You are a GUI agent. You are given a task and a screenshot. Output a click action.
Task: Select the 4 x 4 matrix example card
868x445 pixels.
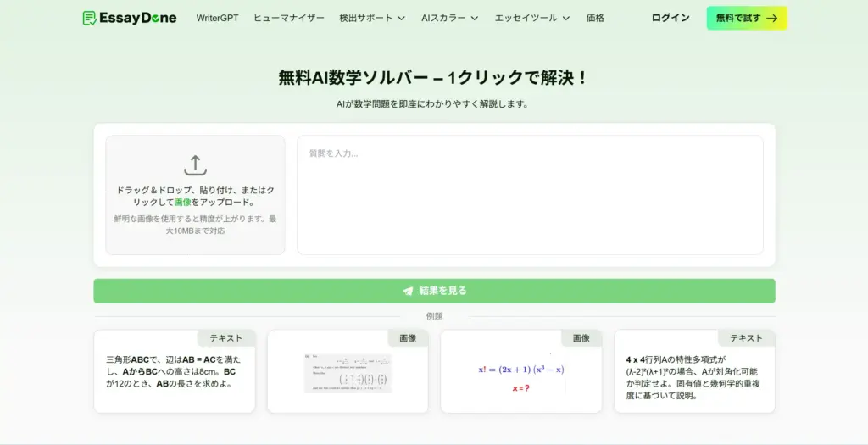pos(693,377)
